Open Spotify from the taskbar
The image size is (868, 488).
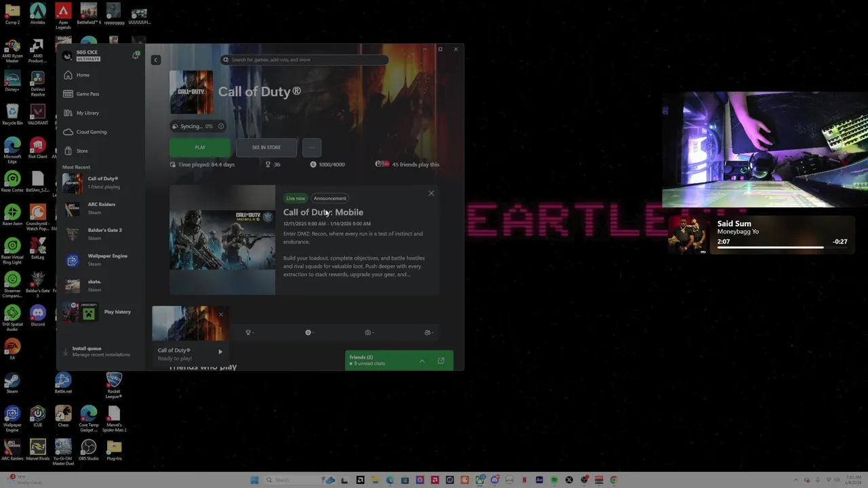pos(554,480)
